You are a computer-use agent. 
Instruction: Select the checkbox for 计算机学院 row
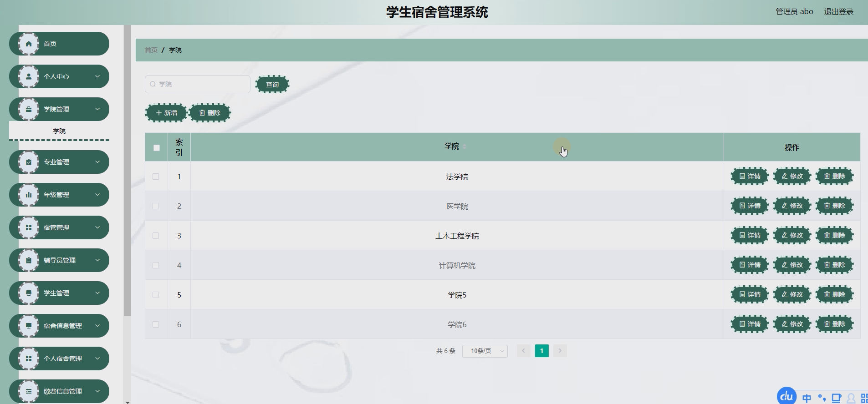156,265
